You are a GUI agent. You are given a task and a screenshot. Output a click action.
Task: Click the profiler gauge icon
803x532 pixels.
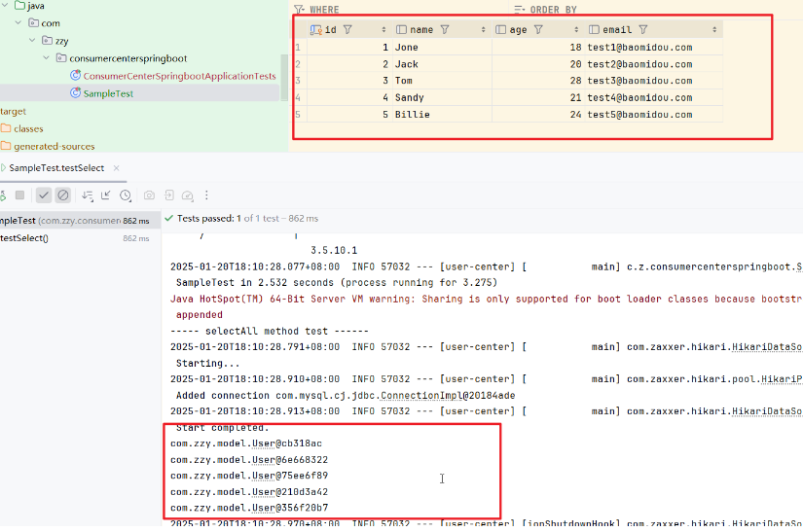(x=188, y=195)
